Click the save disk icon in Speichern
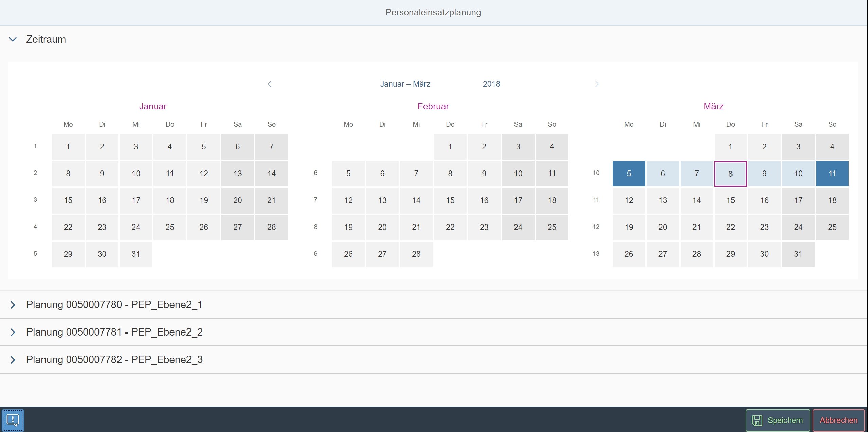 (757, 420)
